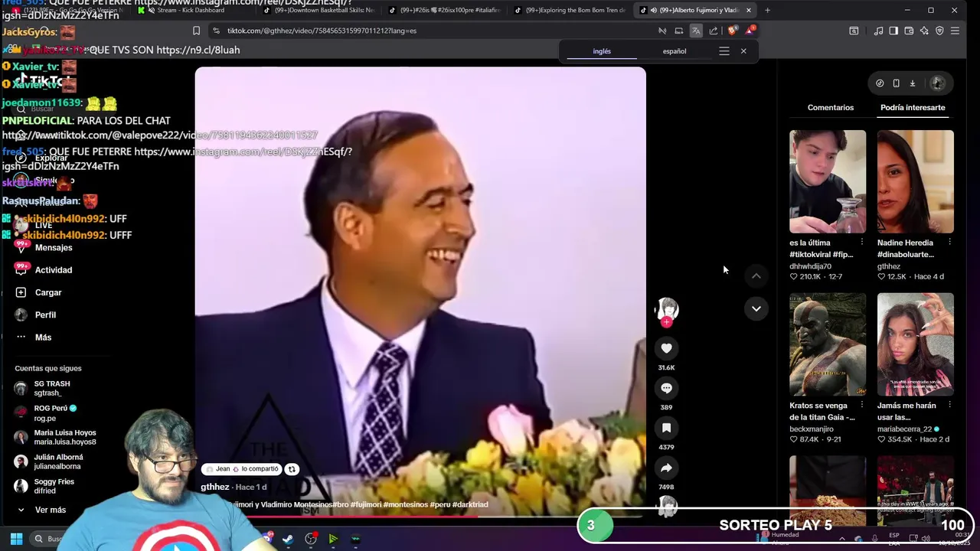Open options for 'Kratos se venga' video card
This screenshot has height=551, width=980.
point(861,406)
